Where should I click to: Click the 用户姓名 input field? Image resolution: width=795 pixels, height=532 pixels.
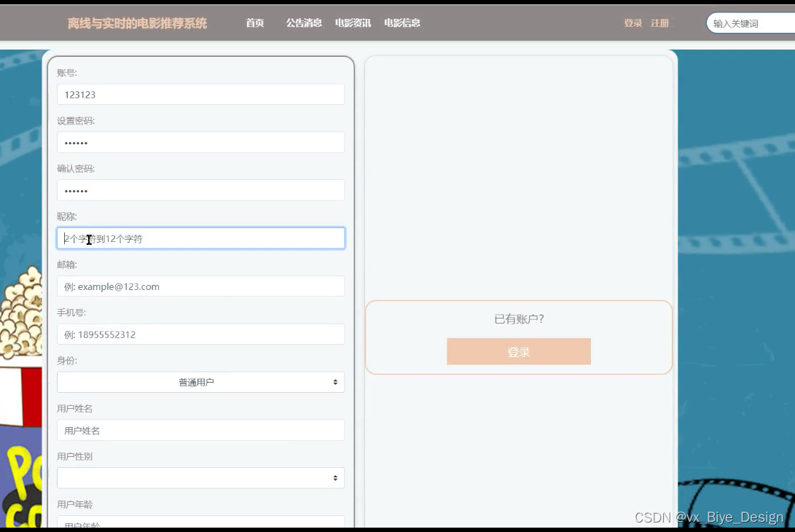point(201,430)
